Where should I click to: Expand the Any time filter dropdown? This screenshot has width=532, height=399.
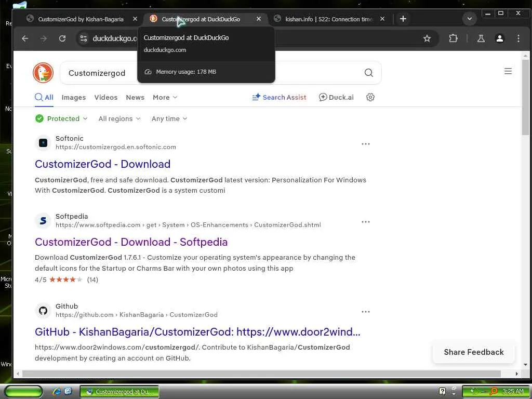[169, 118]
